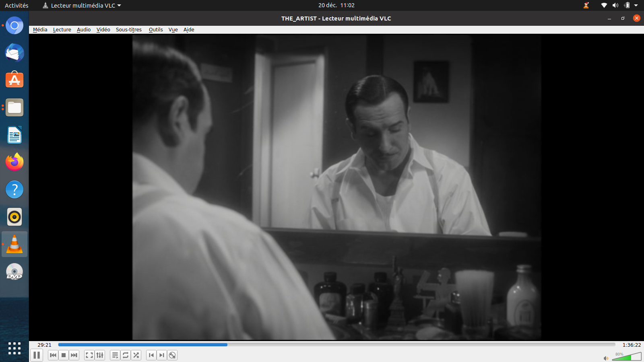644x362 pixels.
Task: Stop the movie playback
Action: click(x=64, y=355)
